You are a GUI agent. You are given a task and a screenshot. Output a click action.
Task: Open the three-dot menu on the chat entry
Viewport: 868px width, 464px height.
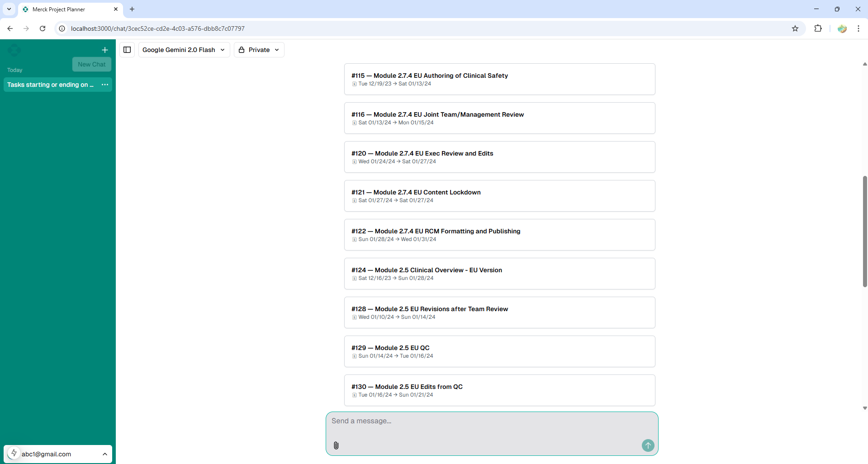click(x=105, y=85)
